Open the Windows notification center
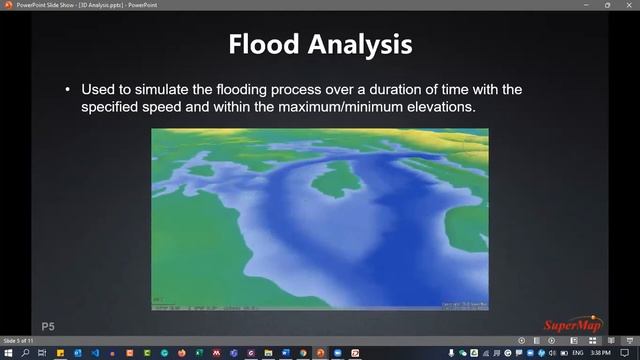The image size is (640, 360). click(624, 353)
